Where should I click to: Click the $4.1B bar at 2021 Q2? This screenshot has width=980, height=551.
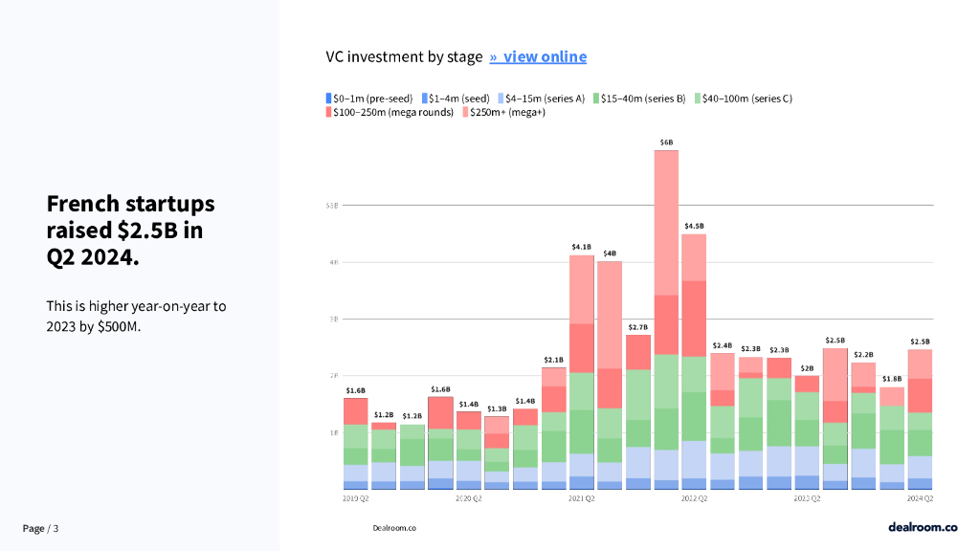(582, 372)
